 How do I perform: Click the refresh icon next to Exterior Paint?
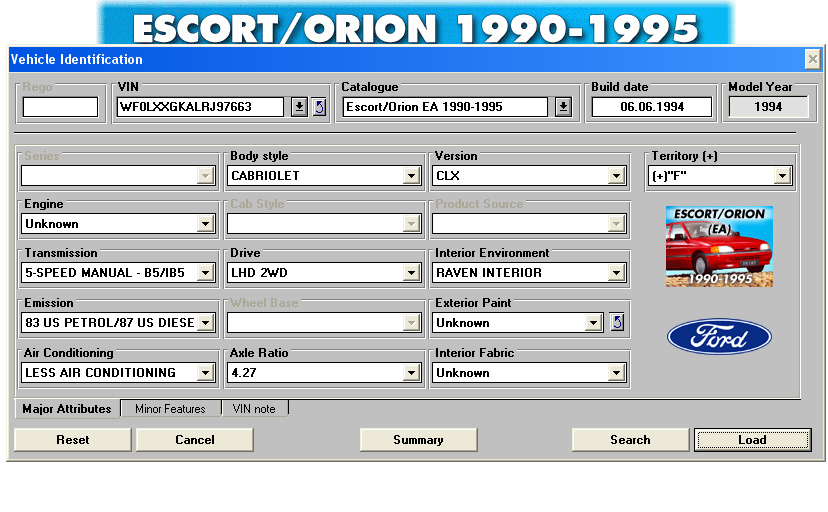click(x=617, y=323)
